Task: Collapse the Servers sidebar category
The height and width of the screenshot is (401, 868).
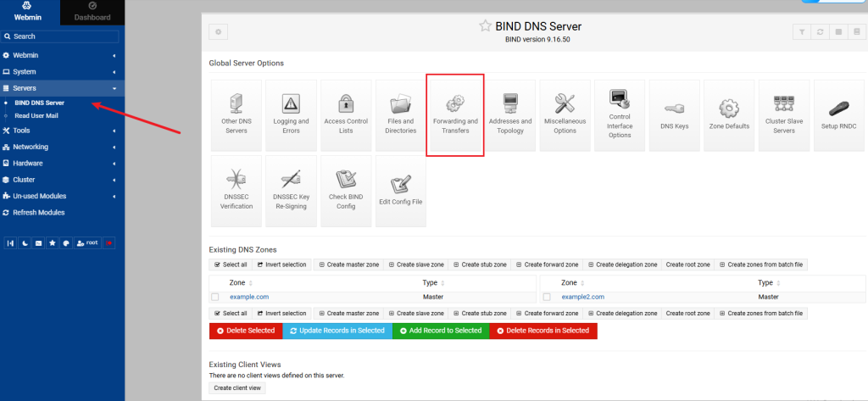Action: [62, 88]
